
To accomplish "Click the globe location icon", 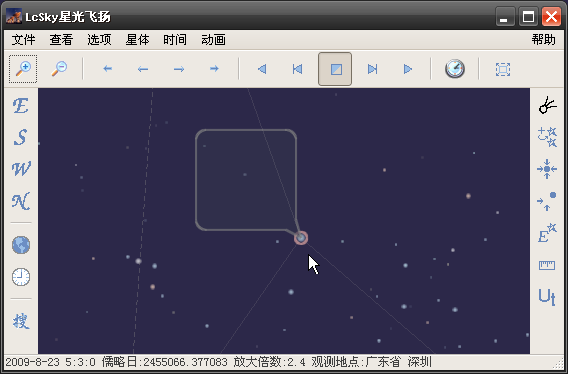I will (21, 245).
